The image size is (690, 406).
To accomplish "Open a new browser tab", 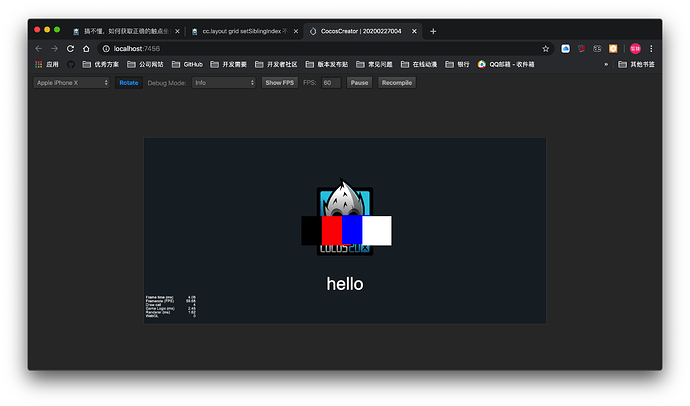I will click(433, 31).
